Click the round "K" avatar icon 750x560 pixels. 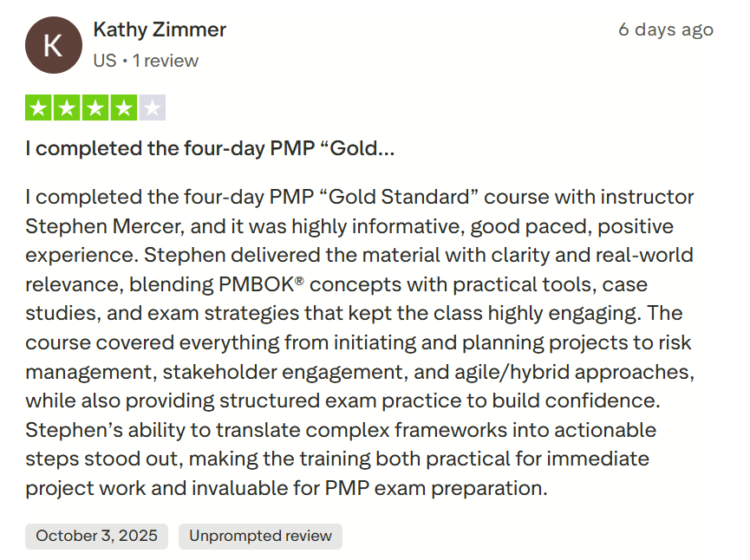coord(53,45)
